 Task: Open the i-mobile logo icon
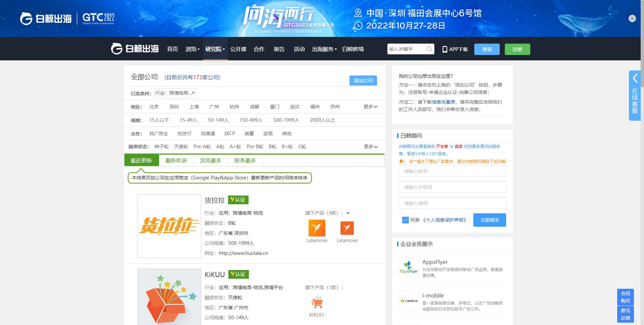click(409, 301)
